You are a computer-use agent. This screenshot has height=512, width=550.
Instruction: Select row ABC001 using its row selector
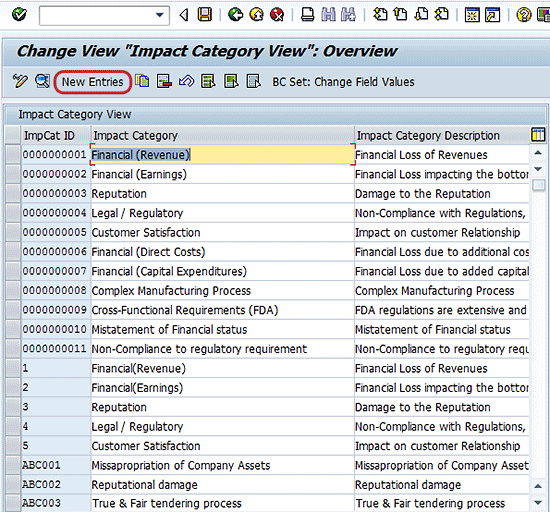pos(13,465)
